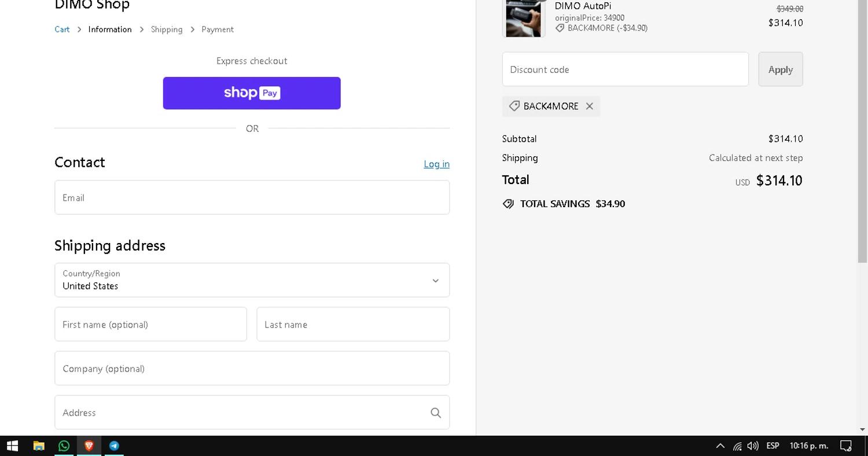Open the network connection tray icon
The width and height of the screenshot is (868, 456).
(737, 446)
